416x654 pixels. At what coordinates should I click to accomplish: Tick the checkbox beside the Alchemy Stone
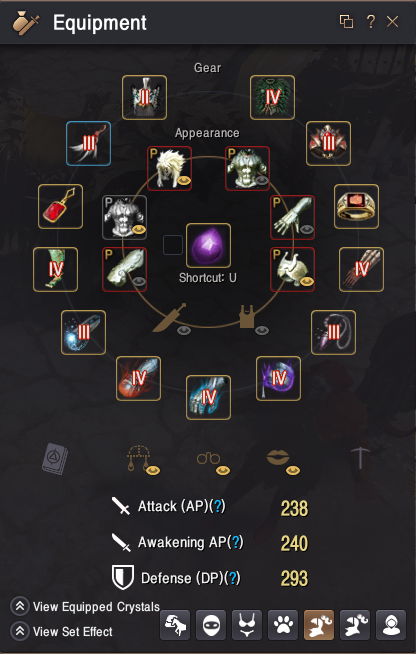(173, 245)
